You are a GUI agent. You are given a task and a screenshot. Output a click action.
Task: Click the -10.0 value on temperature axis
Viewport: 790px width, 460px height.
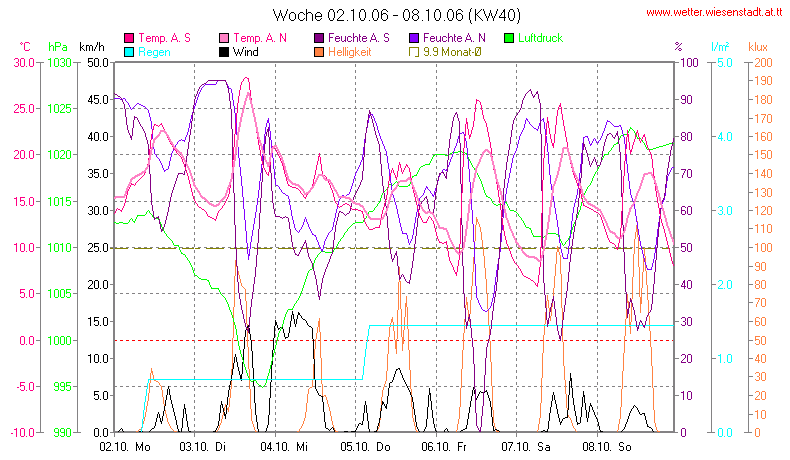[22, 432]
